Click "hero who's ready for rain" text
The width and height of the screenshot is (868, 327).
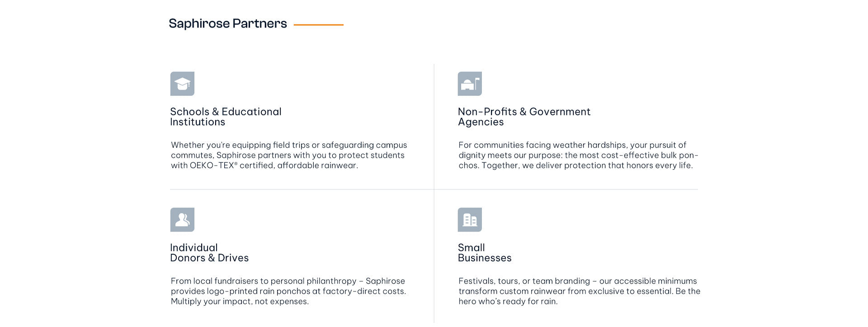point(508,302)
